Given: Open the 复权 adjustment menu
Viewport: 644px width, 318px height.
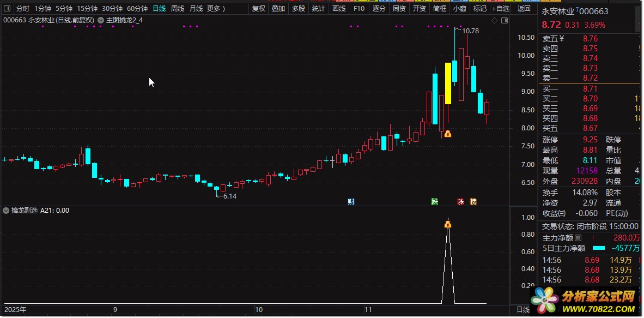Looking at the screenshot, I should click(259, 9).
